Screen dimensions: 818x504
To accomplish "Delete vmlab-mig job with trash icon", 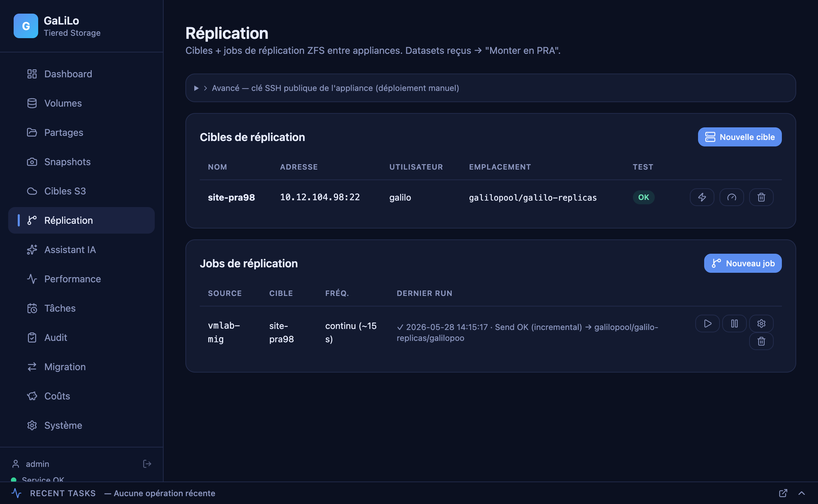I will (761, 341).
